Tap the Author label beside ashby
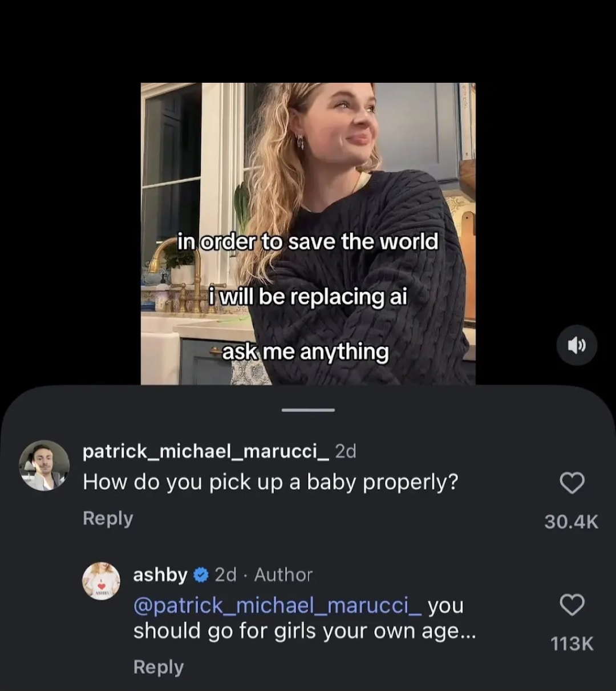 click(x=283, y=575)
